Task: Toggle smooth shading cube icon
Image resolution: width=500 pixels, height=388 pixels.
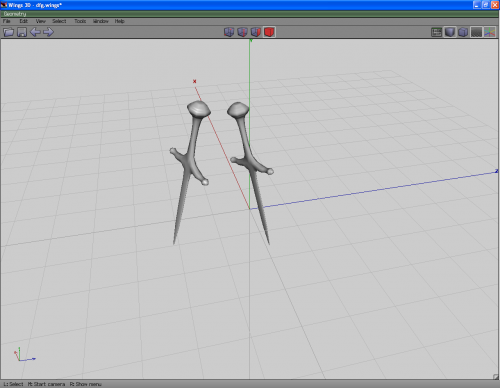Action: tap(450, 32)
